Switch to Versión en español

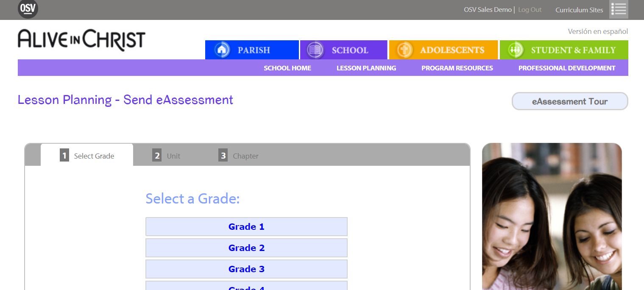coord(598,31)
